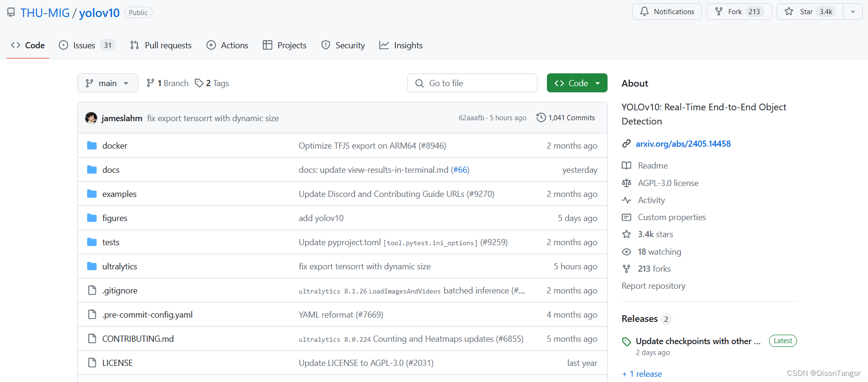View the 3.4k stars stargazers link
The image size is (868, 382).
[x=655, y=234]
